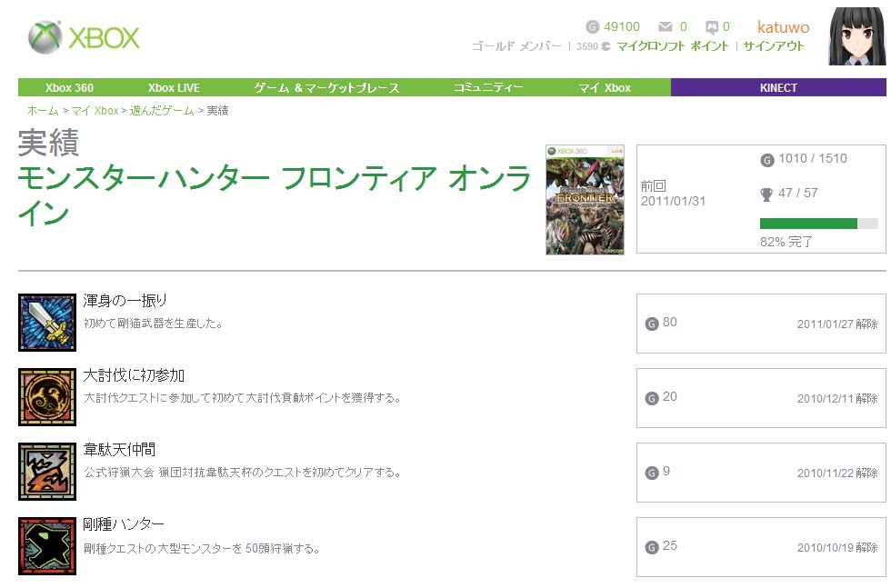Image resolution: width=891 pixels, height=588 pixels.
Task: Click the 2010/11/22 解除 unlock date
Action: 837,473
